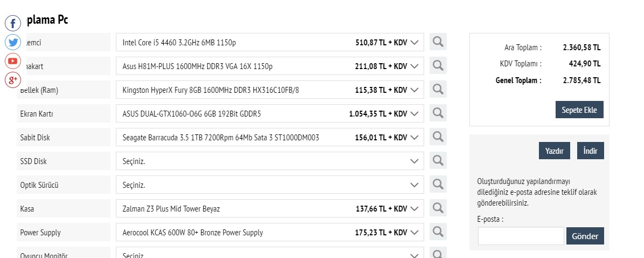This screenshot has height=258, width=644.
Task: Open the Intel Core i5 4460 processor dropdown
Action: coord(270,43)
